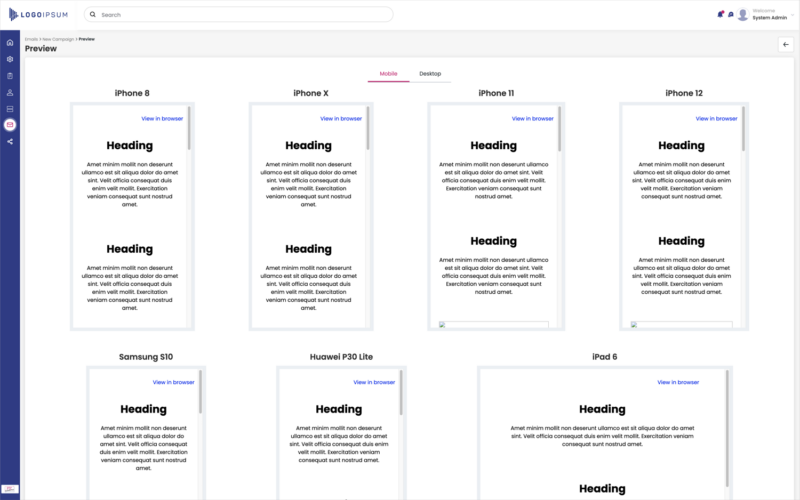Image resolution: width=800 pixels, height=500 pixels.
Task: Open the Home icon in sidebar
Action: coord(10,43)
